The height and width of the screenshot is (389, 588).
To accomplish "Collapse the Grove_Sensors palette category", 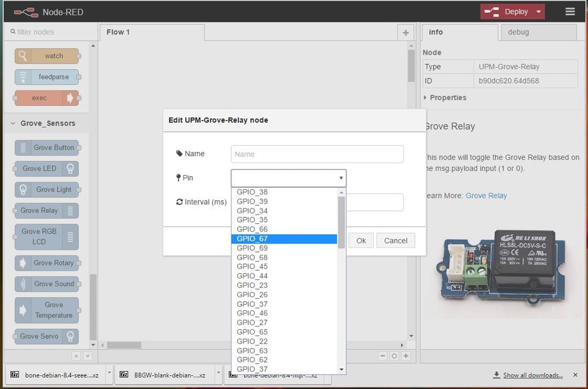I will coord(47,123).
